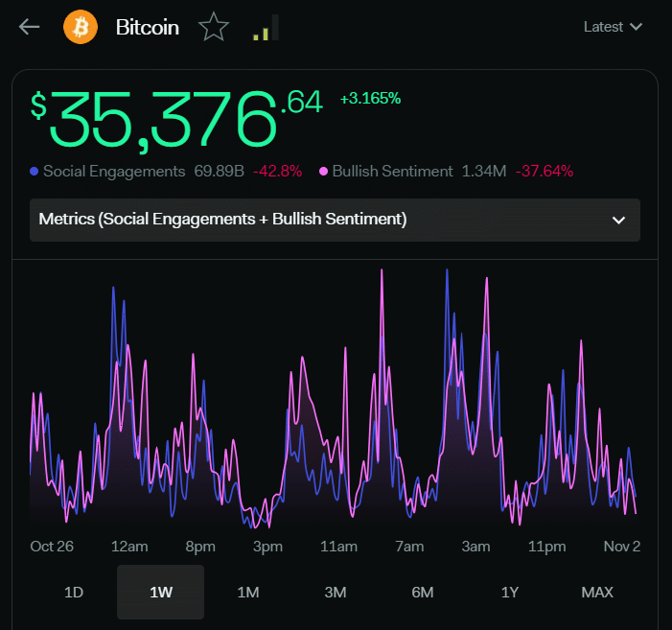This screenshot has height=630, width=672.
Task: Show the MAX time range
Action: pos(597,593)
